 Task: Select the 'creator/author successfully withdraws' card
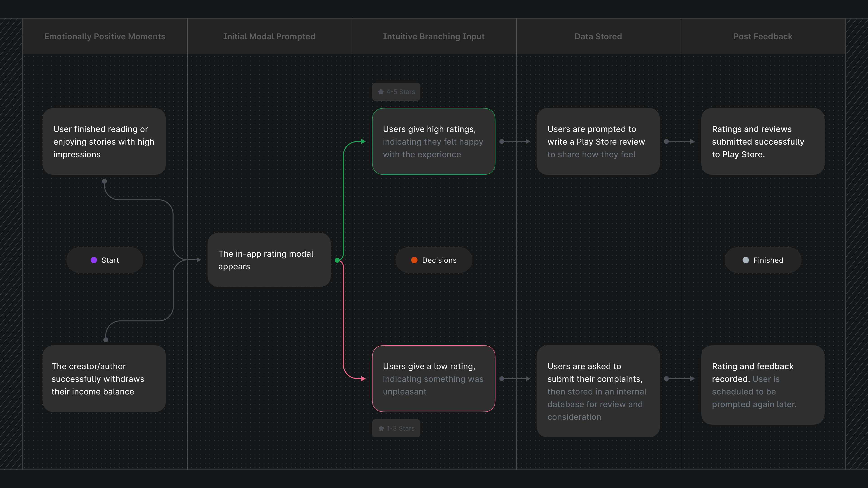tap(104, 379)
